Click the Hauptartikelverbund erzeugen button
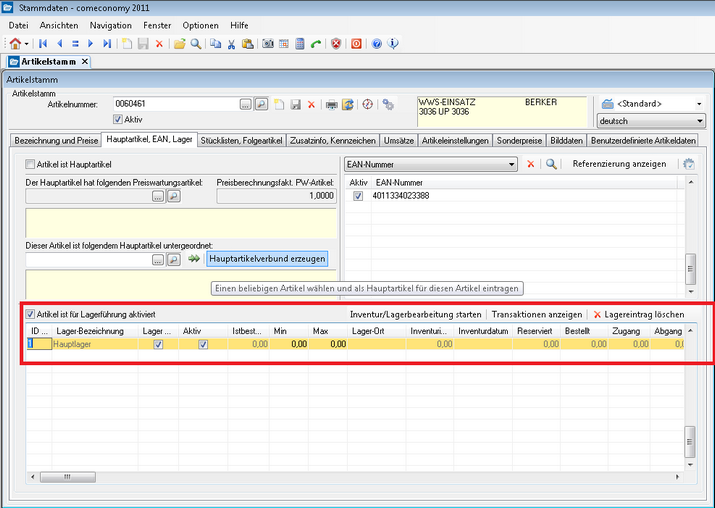715x508 pixels. click(x=266, y=259)
